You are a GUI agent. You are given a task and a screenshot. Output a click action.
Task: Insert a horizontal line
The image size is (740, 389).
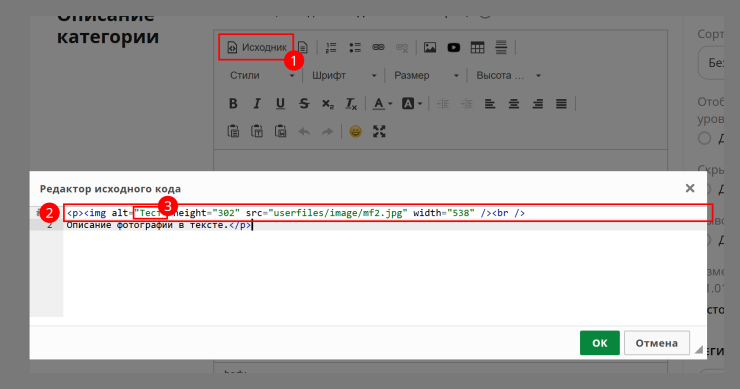pos(501,47)
